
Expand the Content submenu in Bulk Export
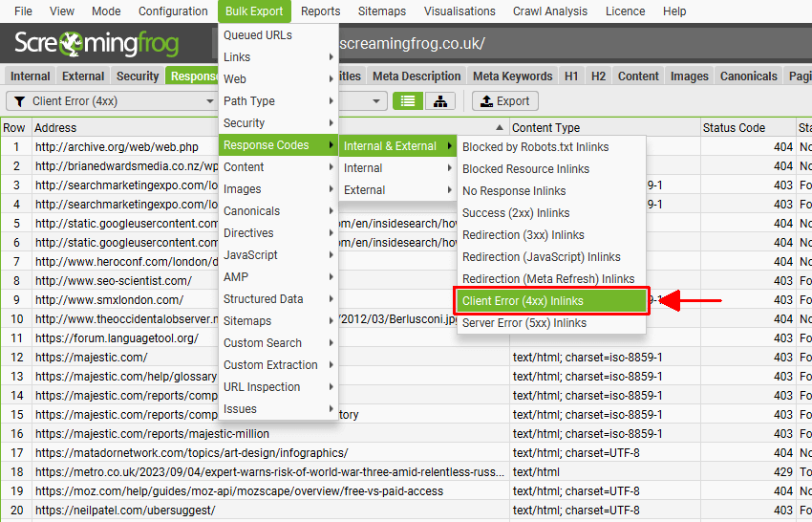pyautogui.click(x=279, y=167)
